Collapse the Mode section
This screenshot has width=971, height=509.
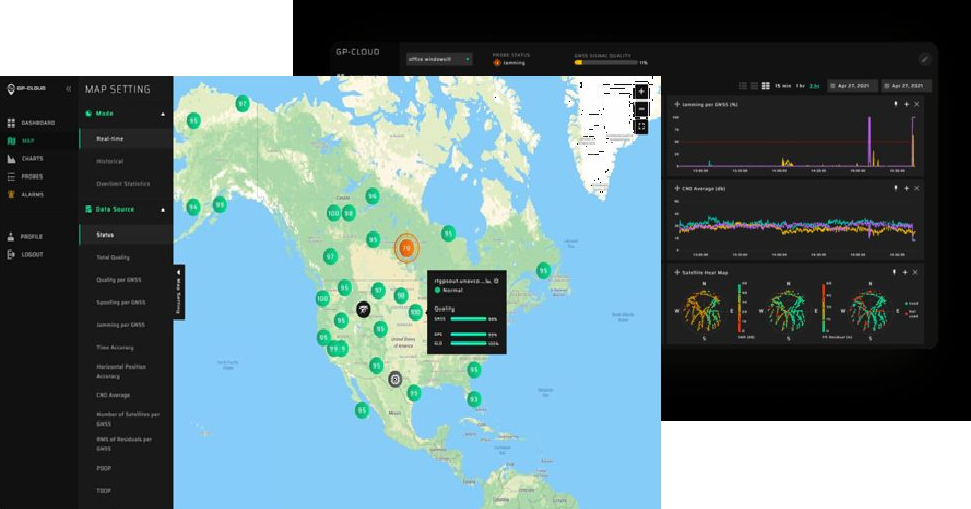coord(163,114)
